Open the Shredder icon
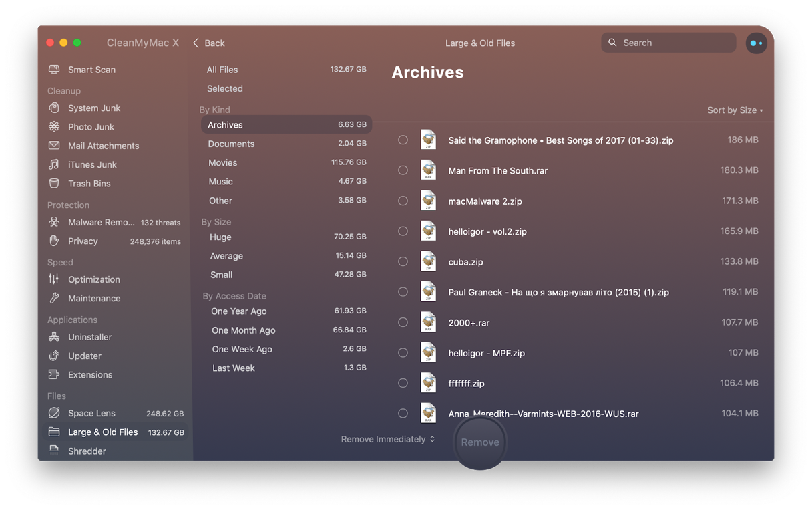Viewport: 812px width, 508px height. click(x=54, y=451)
